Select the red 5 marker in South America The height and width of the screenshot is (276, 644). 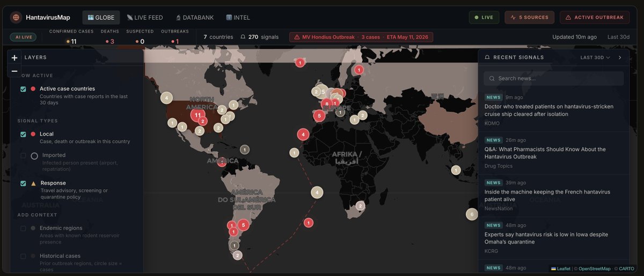tap(243, 225)
